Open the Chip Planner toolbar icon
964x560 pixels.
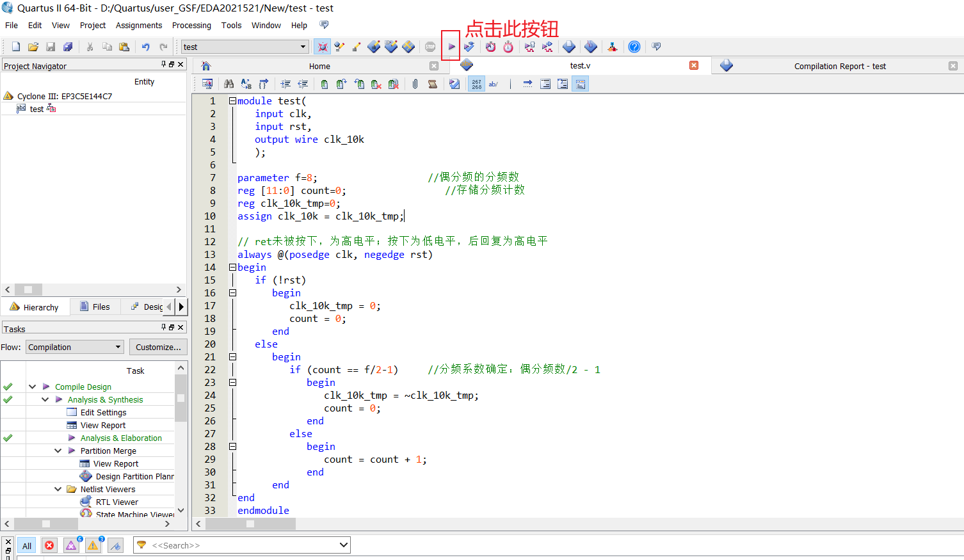pos(408,47)
